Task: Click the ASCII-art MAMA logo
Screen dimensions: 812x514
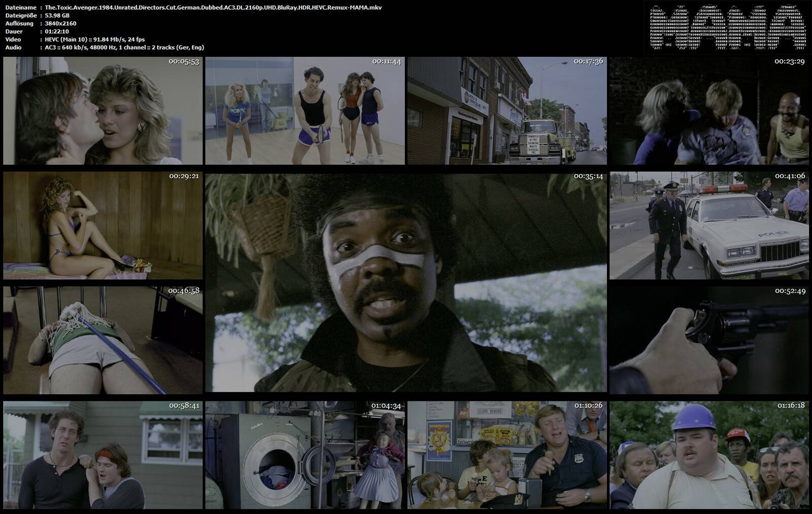Action: pos(727,27)
